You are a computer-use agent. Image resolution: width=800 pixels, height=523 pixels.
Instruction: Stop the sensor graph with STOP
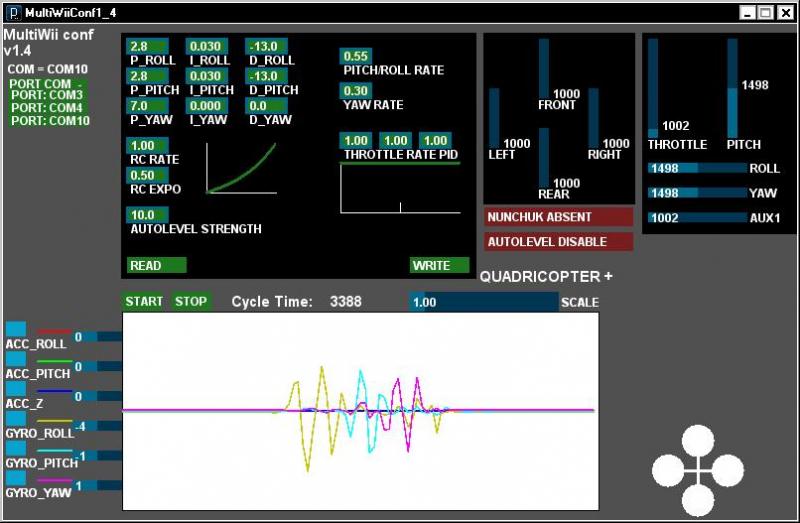tap(191, 301)
